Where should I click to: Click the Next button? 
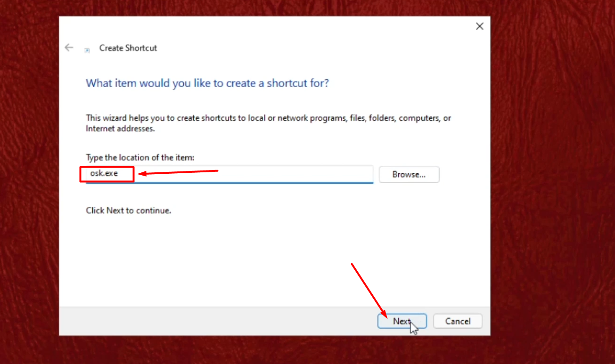(x=402, y=321)
